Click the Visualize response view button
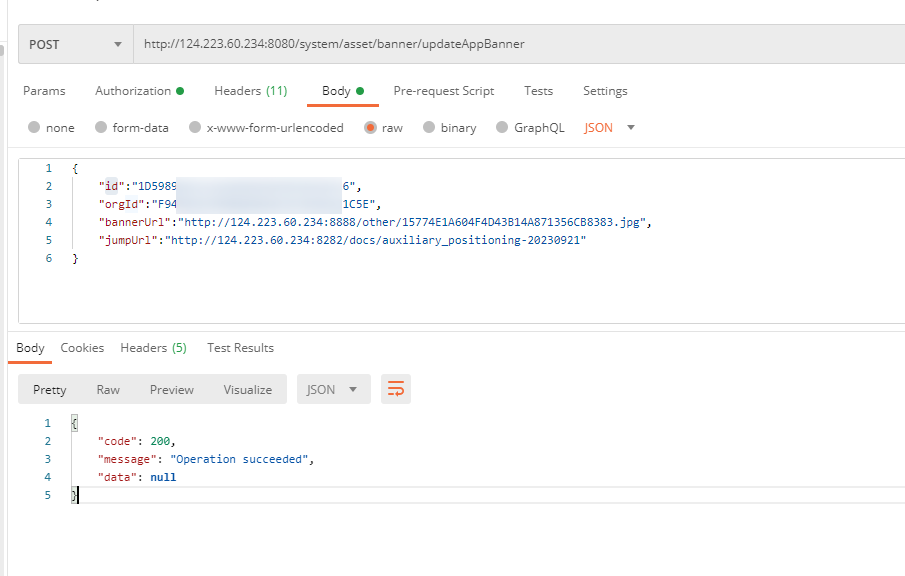 click(x=247, y=389)
